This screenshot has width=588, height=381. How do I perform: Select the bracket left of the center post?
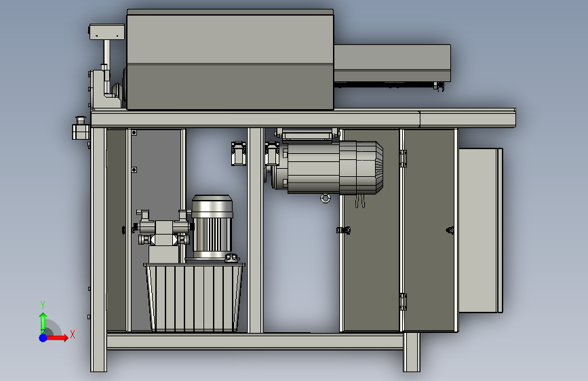pyautogui.click(x=239, y=153)
